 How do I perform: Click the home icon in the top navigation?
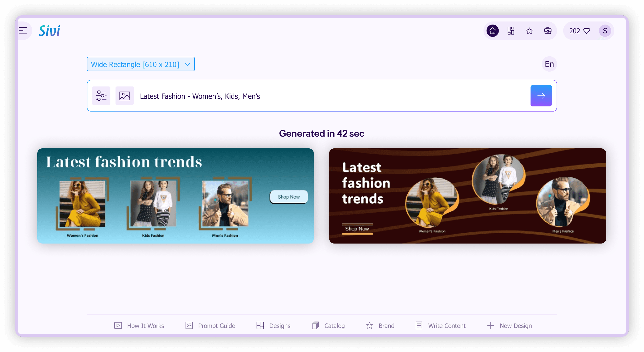493,31
